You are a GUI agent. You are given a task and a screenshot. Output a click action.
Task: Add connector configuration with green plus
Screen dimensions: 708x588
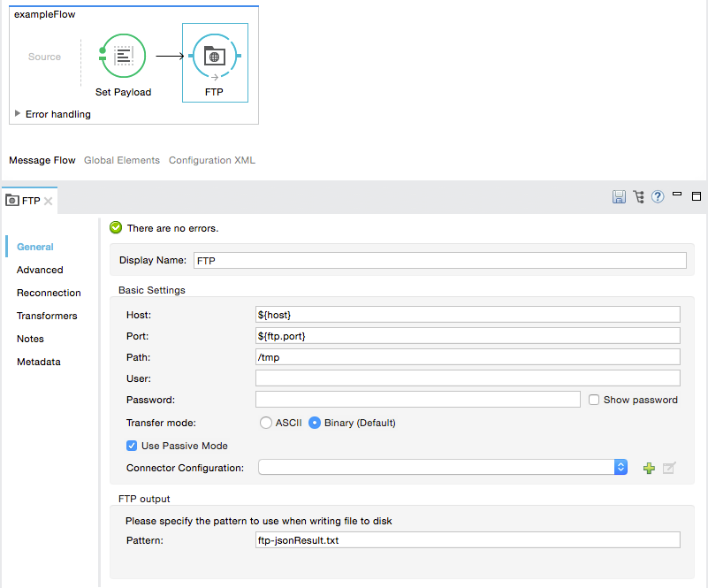coord(649,468)
